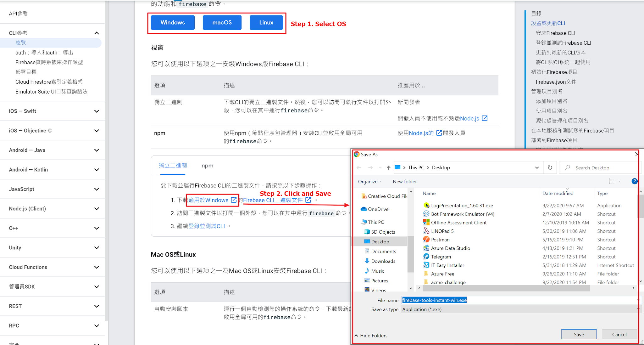Open the Organize dropdown
Screen dimensions: 644x345
coord(369,181)
